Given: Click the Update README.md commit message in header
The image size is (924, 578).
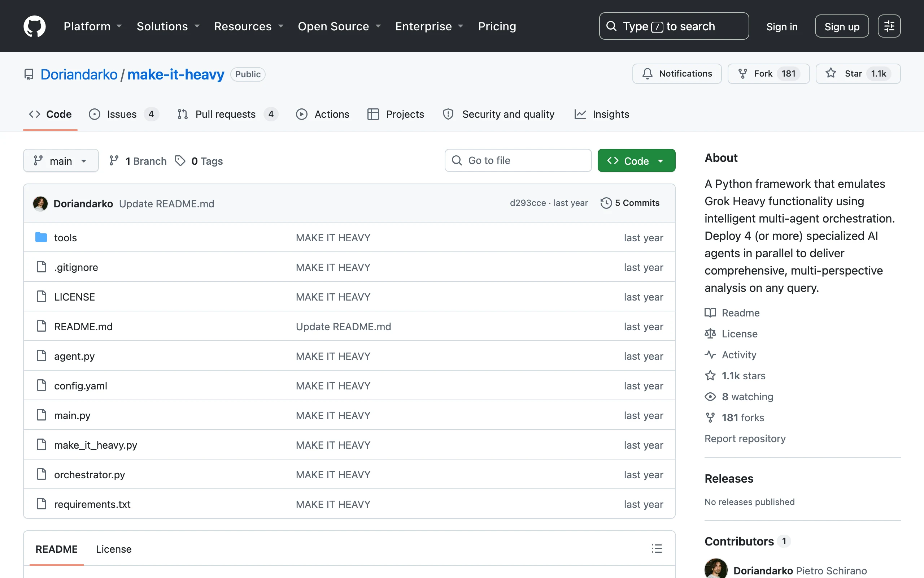Looking at the screenshot, I should pos(166,203).
